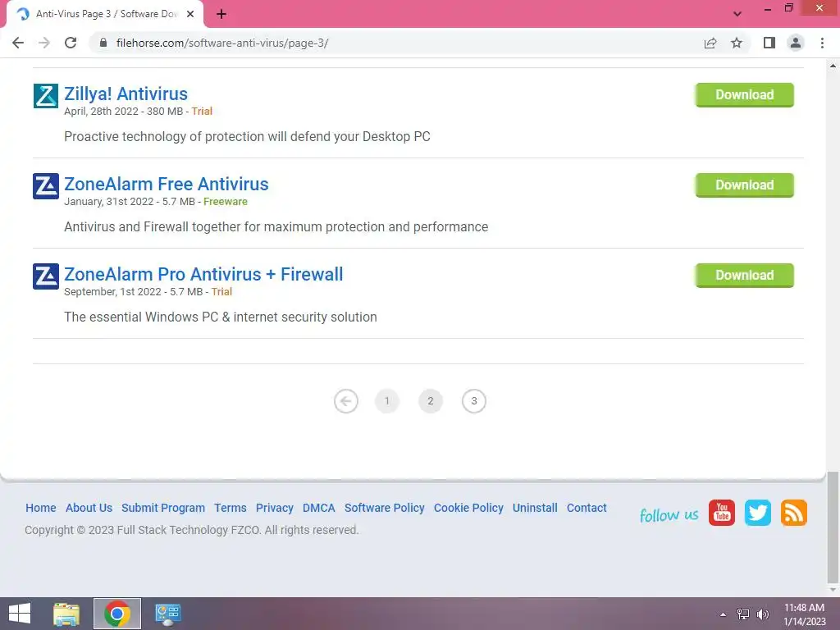Viewport: 840px width, 630px height.
Task: Open the Zillya! Antivirus title link
Action: coord(126,94)
